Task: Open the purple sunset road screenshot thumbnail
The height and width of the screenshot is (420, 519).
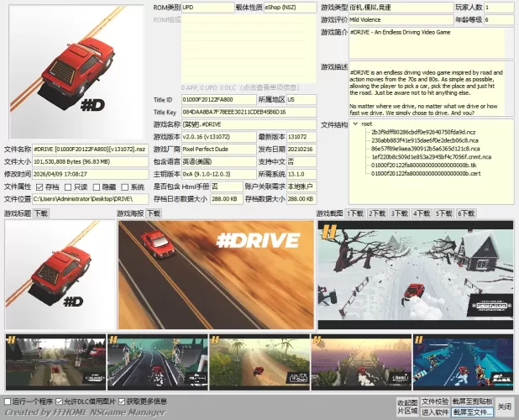Action: click(x=361, y=362)
